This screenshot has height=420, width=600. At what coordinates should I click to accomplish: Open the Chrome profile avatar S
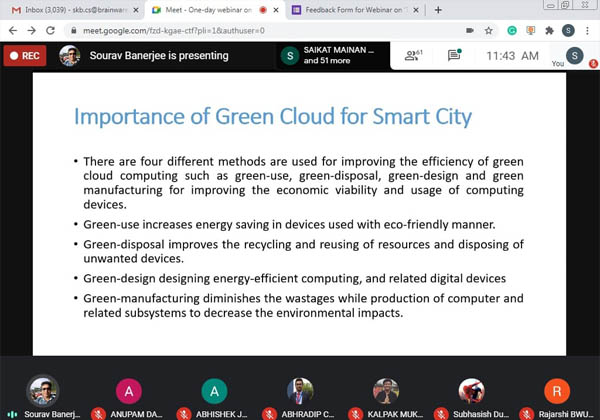pos(568,31)
